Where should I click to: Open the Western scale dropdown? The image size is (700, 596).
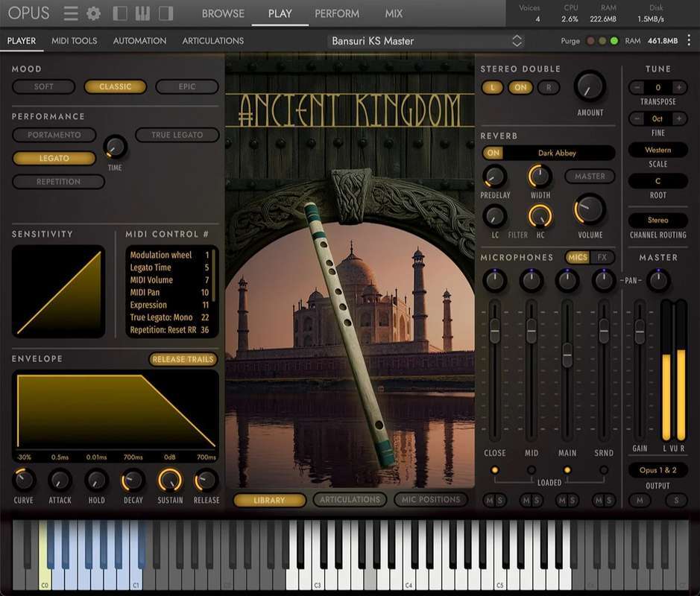(x=658, y=150)
